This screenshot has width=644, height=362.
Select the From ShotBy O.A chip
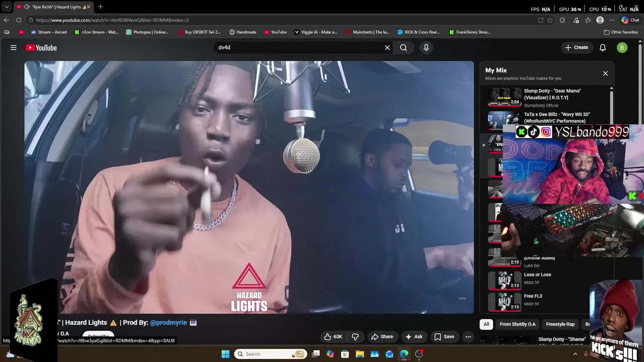coord(518,324)
